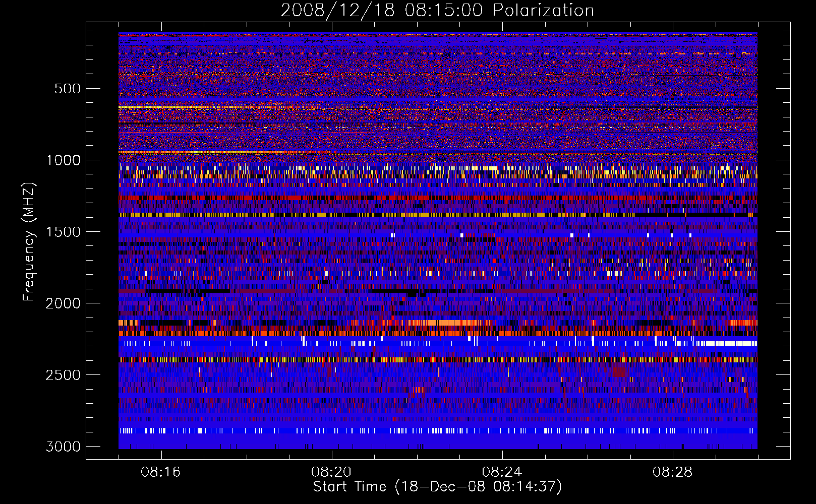Viewport: 816px width, 504px height.
Task: Click the 1500 frequency tick label
Action: tap(63, 232)
